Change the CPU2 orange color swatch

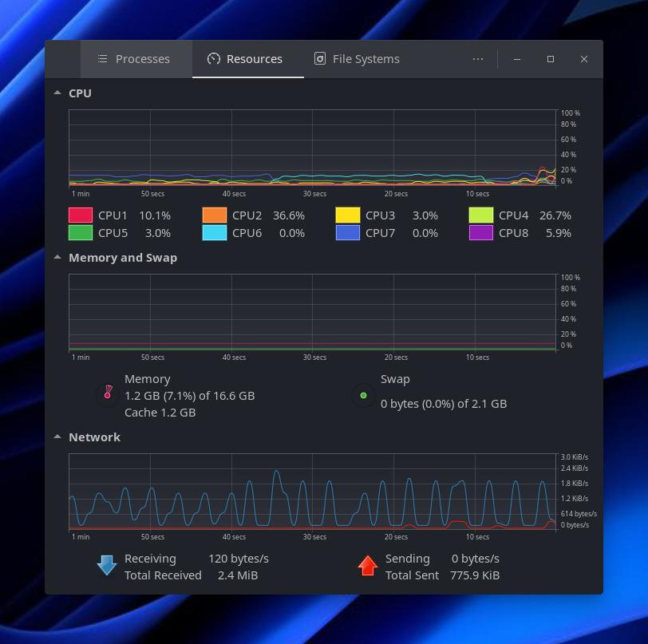(x=214, y=215)
